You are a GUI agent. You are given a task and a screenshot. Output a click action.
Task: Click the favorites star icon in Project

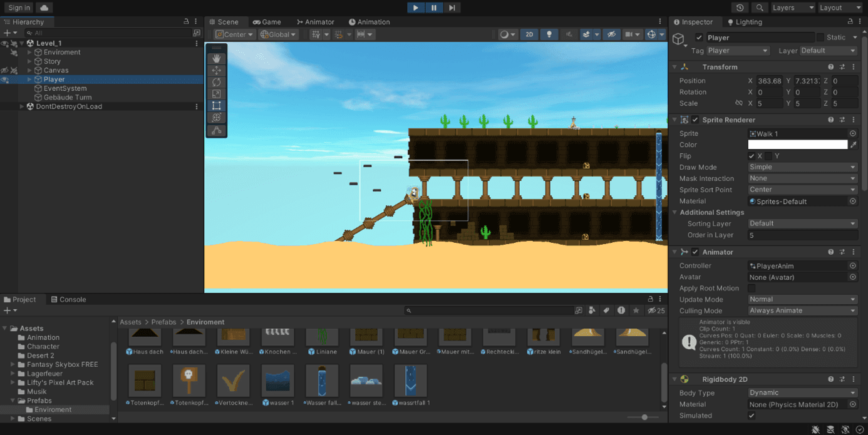(636, 310)
